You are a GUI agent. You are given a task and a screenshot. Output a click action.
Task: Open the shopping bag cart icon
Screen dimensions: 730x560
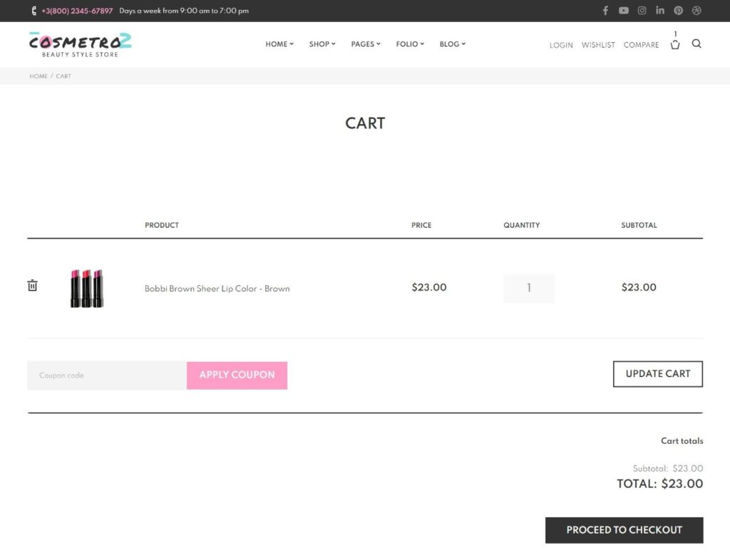(x=674, y=45)
